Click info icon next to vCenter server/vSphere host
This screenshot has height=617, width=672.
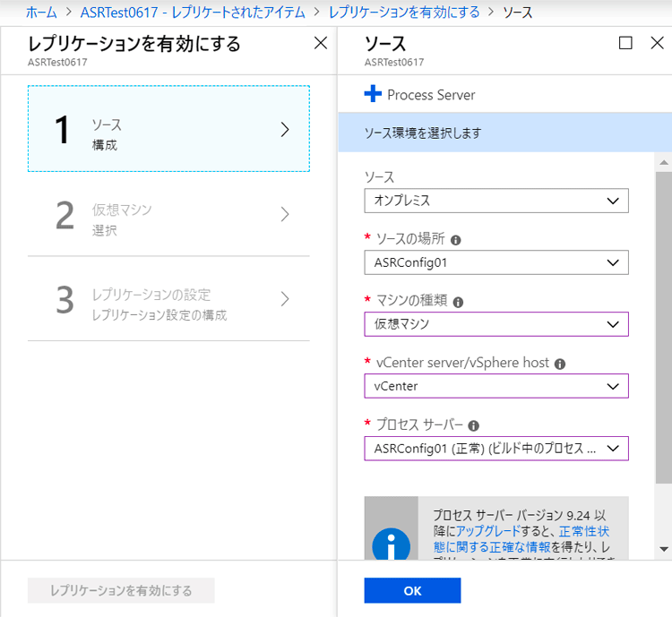tap(560, 364)
